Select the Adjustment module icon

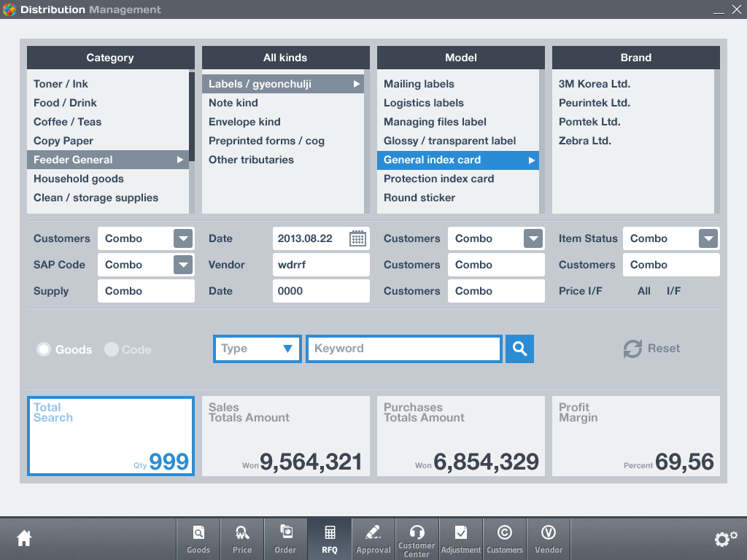(460, 537)
